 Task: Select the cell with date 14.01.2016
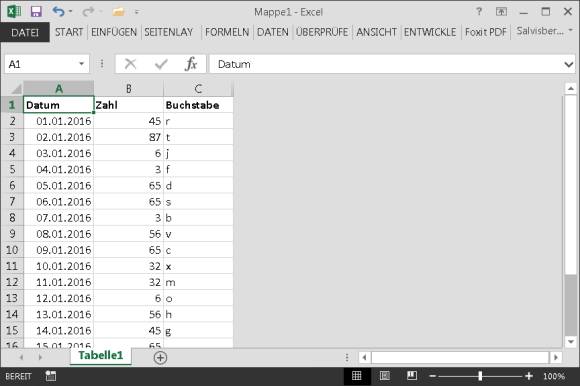coord(58,331)
